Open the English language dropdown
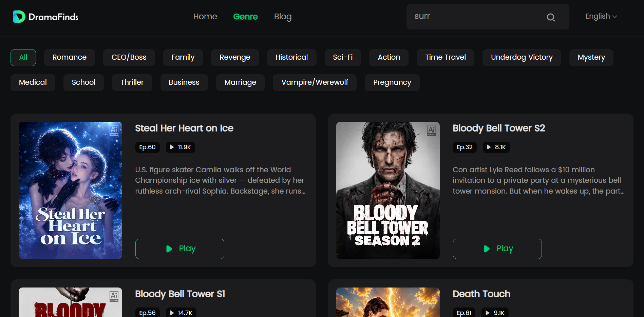The height and width of the screenshot is (317, 644). pos(601,16)
